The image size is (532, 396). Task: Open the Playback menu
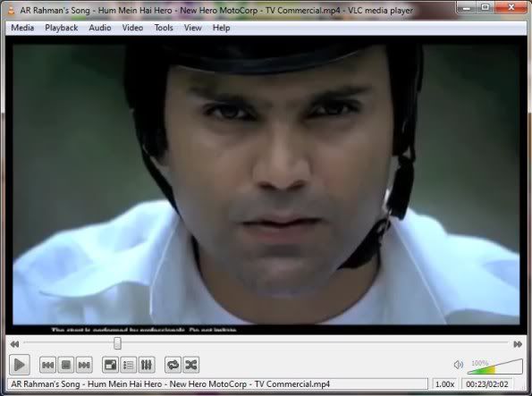coord(62,28)
